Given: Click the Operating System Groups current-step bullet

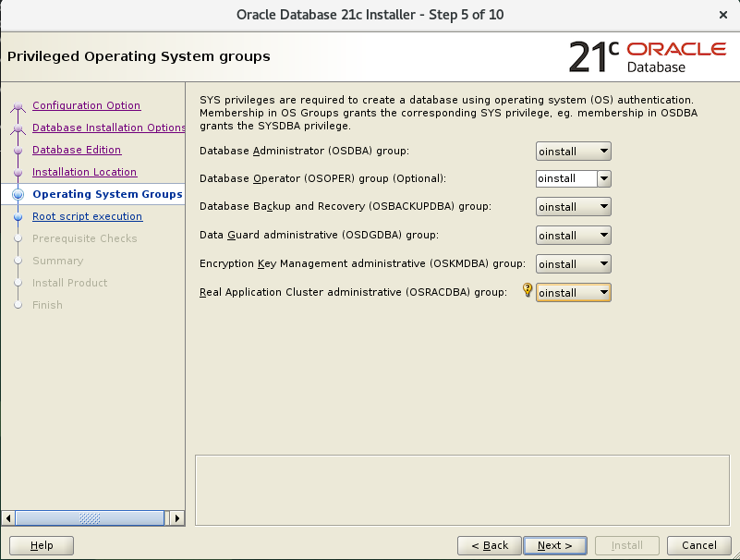Looking at the screenshot, I should tap(18, 194).
